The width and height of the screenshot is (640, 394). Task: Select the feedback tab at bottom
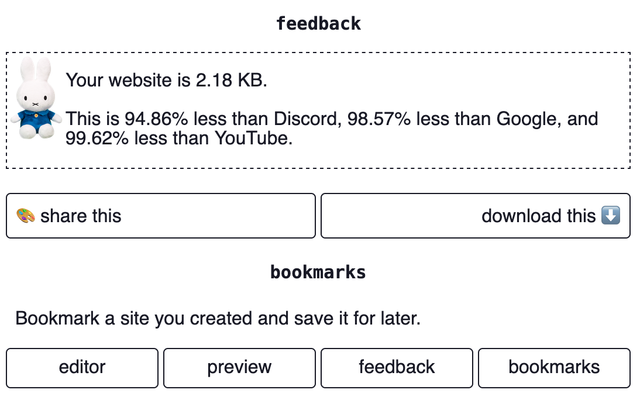pos(397,367)
